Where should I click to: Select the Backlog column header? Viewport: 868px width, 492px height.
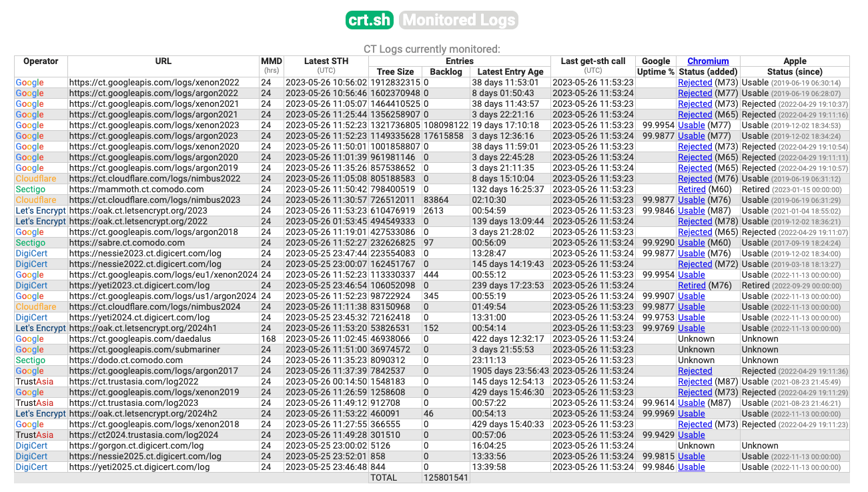(x=446, y=71)
